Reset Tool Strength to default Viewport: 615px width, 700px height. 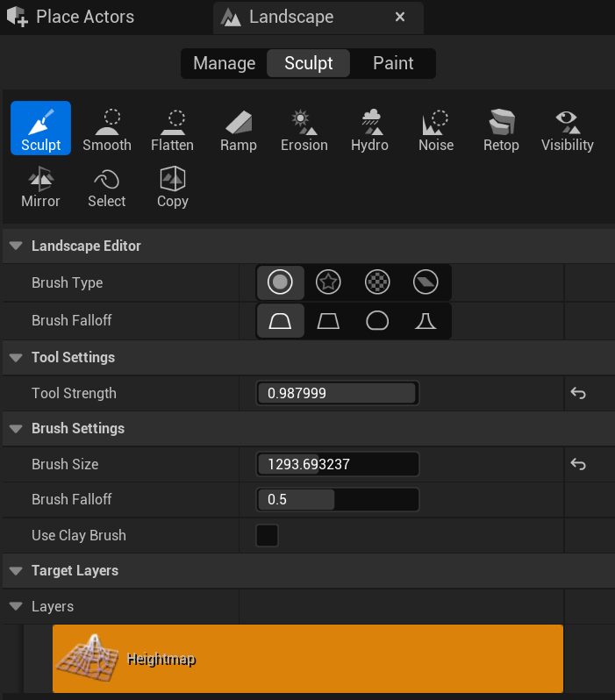click(x=578, y=394)
